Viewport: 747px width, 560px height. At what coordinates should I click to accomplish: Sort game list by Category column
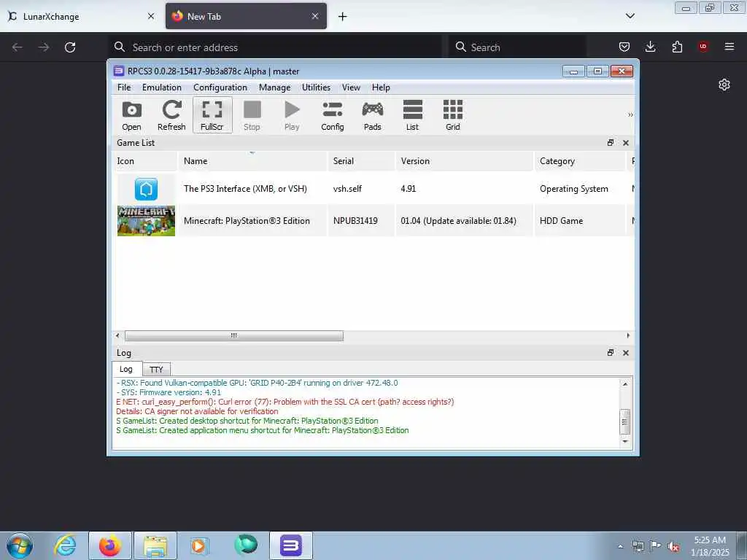coord(580,161)
